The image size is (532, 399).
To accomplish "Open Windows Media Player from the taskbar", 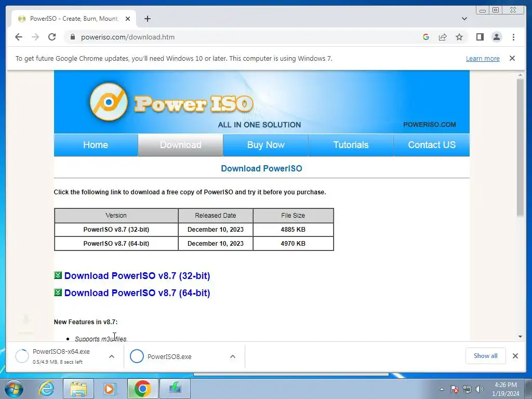I will click(110, 389).
